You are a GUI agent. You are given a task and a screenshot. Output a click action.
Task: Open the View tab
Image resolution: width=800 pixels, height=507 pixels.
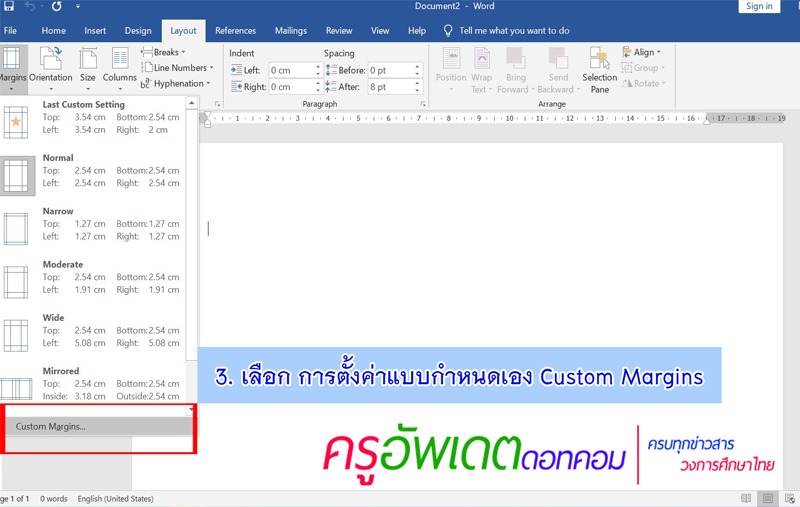pyautogui.click(x=380, y=31)
